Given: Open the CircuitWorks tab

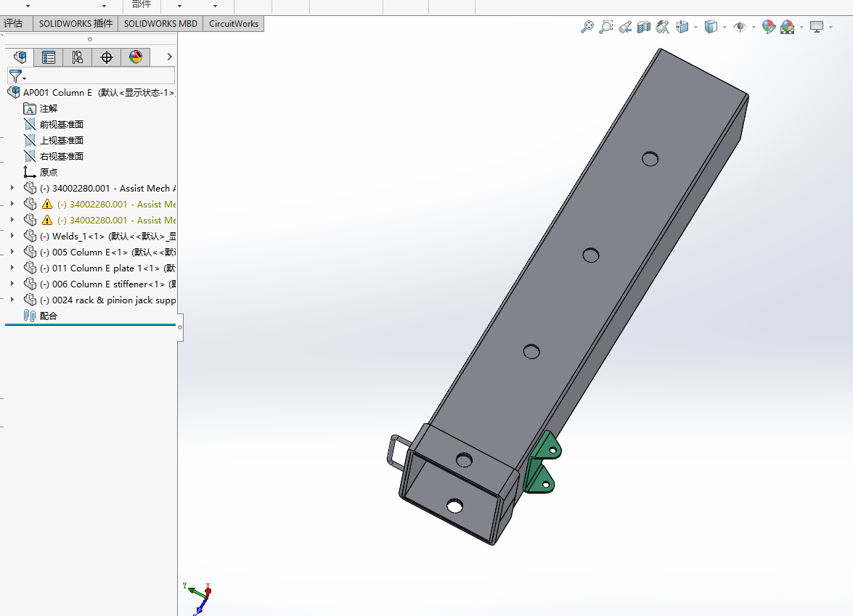Looking at the screenshot, I should (233, 24).
